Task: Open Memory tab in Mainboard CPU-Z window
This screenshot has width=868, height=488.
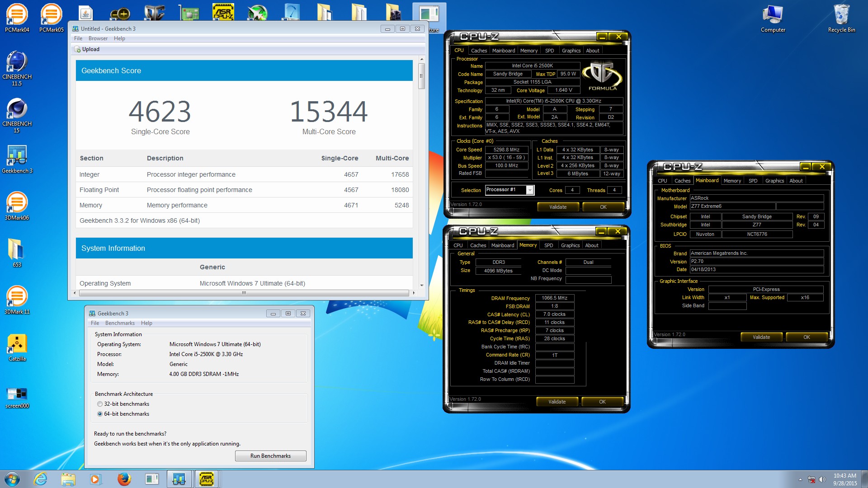Action: (x=732, y=181)
